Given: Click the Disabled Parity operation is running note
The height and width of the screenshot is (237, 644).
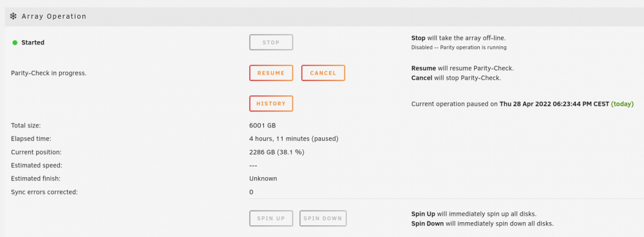Looking at the screenshot, I should coord(459,47).
